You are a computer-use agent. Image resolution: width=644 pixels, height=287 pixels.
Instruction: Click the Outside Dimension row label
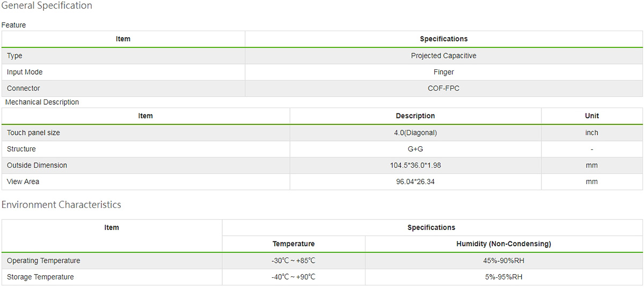click(x=37, y=165)
